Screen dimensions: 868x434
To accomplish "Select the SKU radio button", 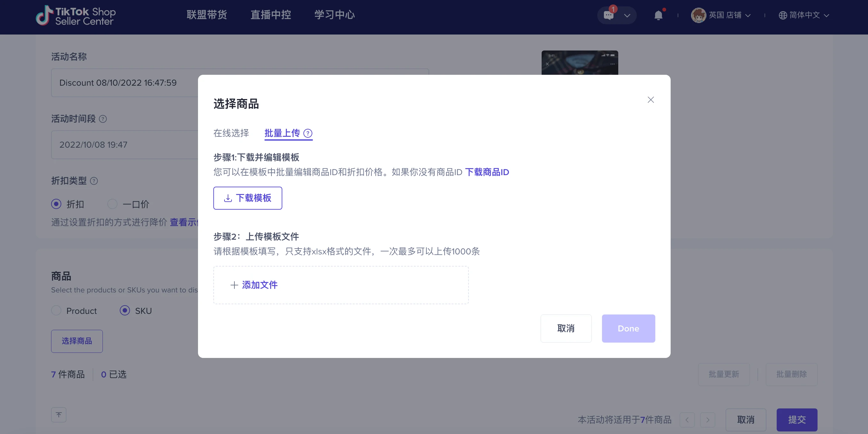I will tap(124, 311).
